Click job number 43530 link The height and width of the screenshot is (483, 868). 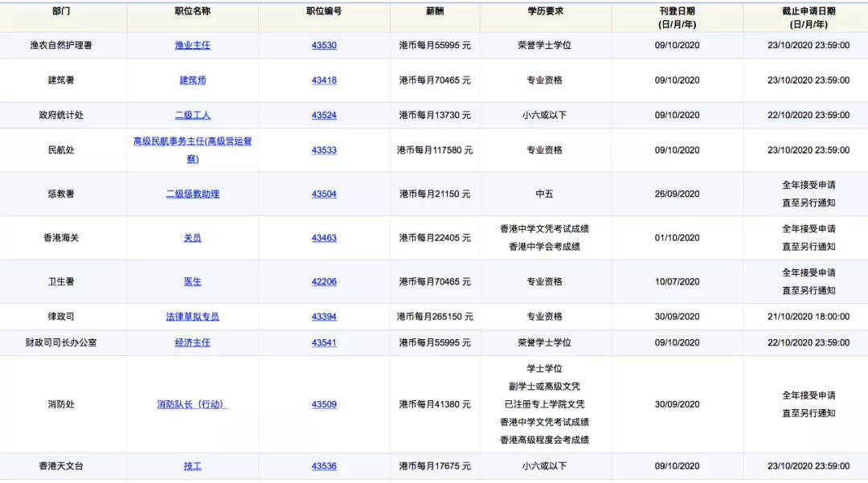coord(324,46)
